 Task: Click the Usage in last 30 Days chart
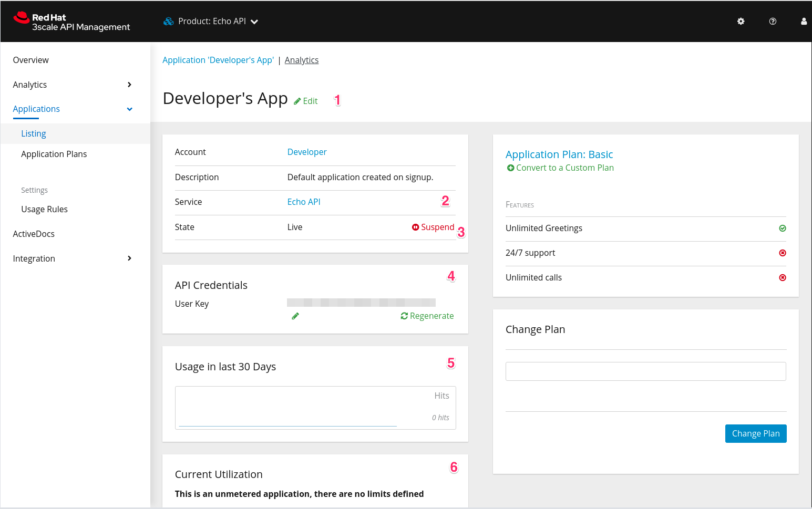[315, 408]
